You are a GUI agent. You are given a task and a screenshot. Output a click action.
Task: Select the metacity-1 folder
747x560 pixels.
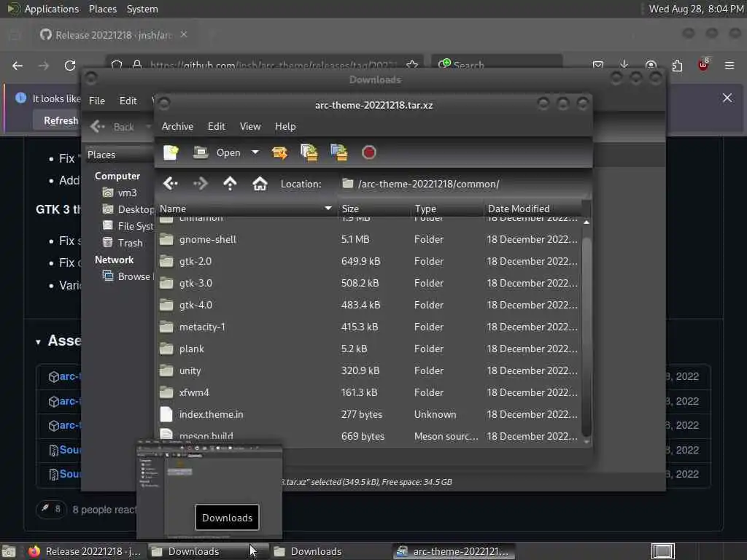(x=368, y=327)
